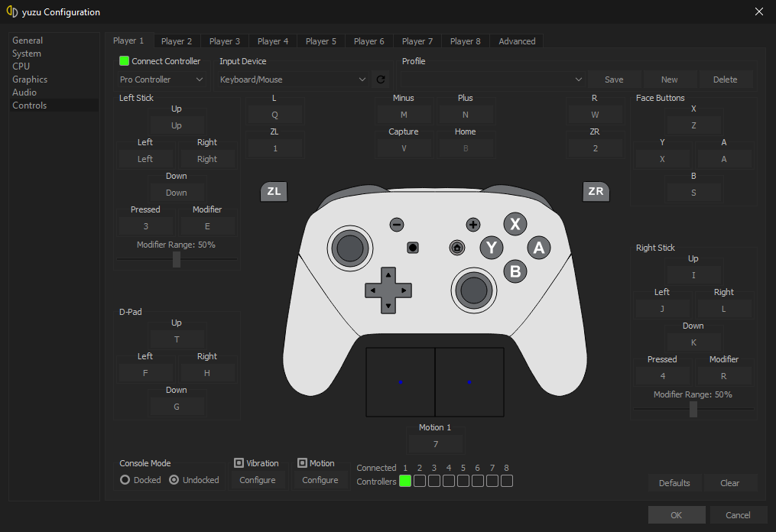
Task: Click the Y button on controller image
Action: (x=492, y=248)
